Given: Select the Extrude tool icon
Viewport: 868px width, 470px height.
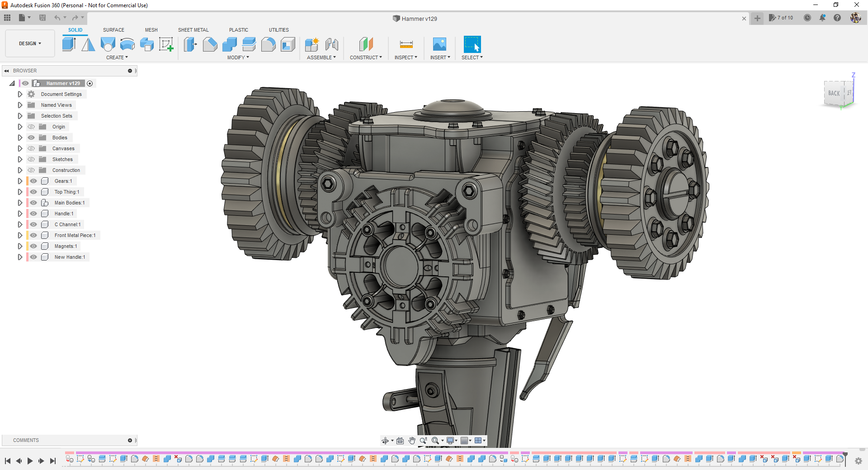Looking at the screenshot, I should coord(69,44).
